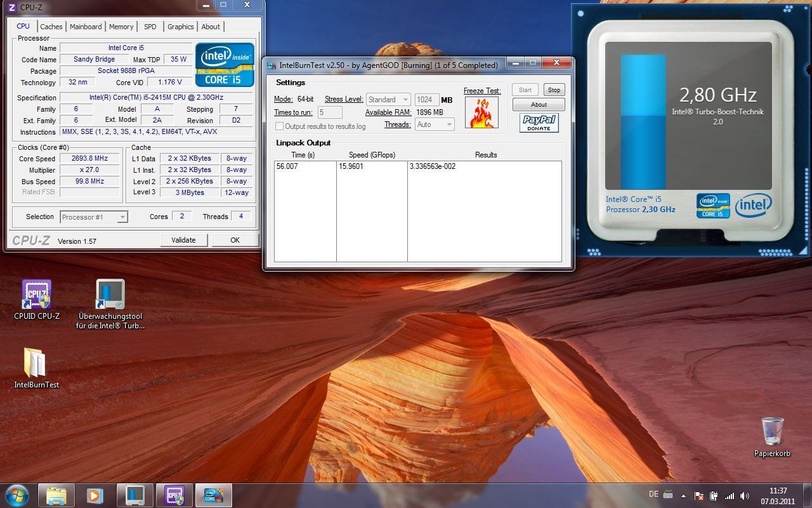Click the PayPal Donate image
The height and width of the screenshot is (508, 812).
click(x=539, y=123)
